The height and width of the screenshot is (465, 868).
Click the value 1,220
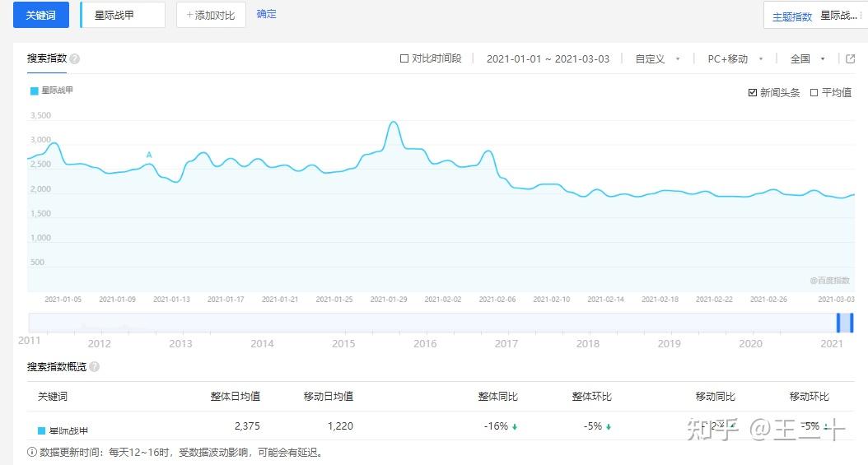340,426
